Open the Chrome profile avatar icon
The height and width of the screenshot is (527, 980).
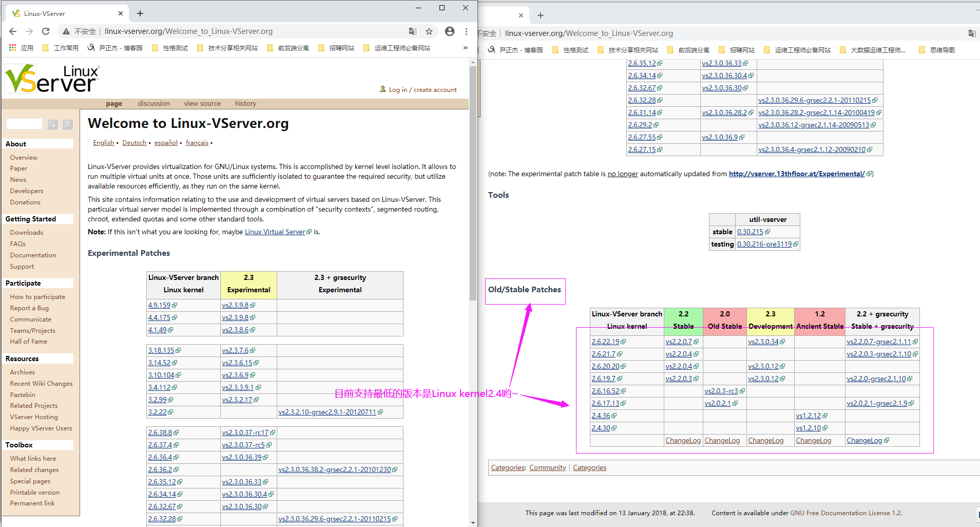pyautogui.click(x=450, y=31)
